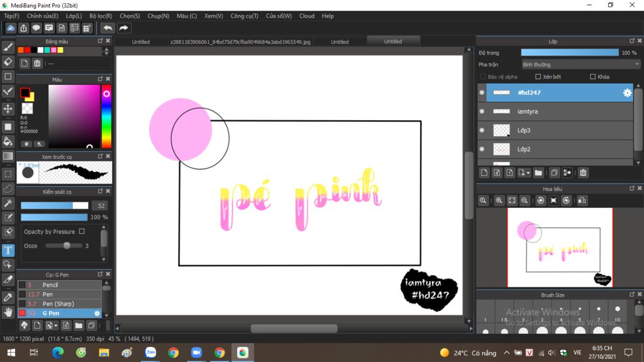Click the Undo arrow in toolbar
The height and width of the screenshot is (362, 644).
(x=108, y=28)
